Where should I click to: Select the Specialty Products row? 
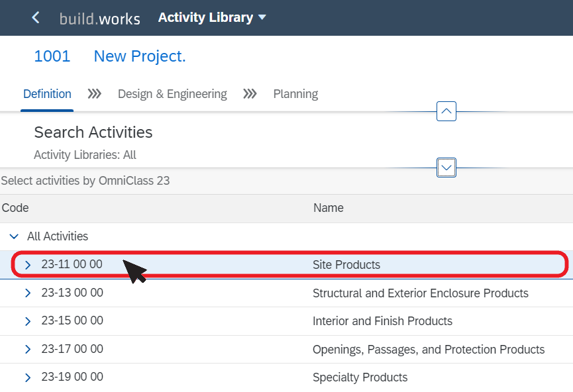tap(286, 377)
